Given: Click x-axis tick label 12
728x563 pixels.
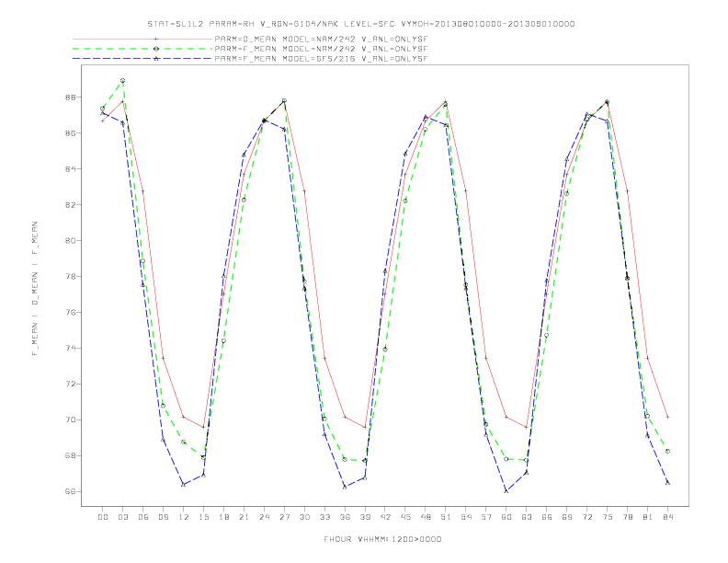Looking at the screenshot, I should pyautogui.click(x=184, y=517).
